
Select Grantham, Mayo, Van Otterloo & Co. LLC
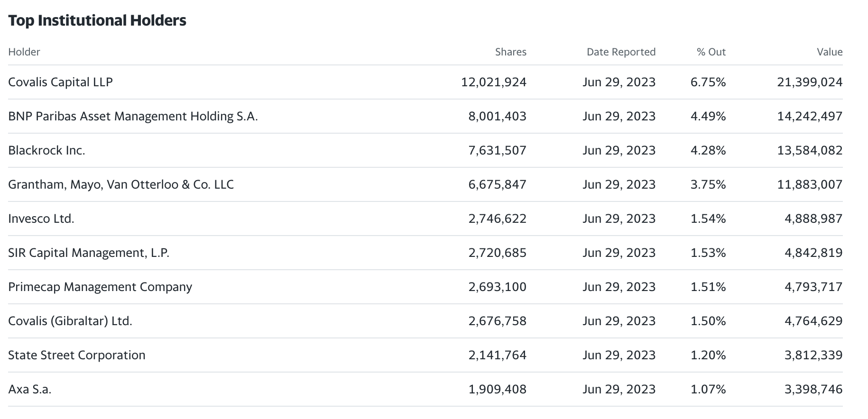click(121, 184)
